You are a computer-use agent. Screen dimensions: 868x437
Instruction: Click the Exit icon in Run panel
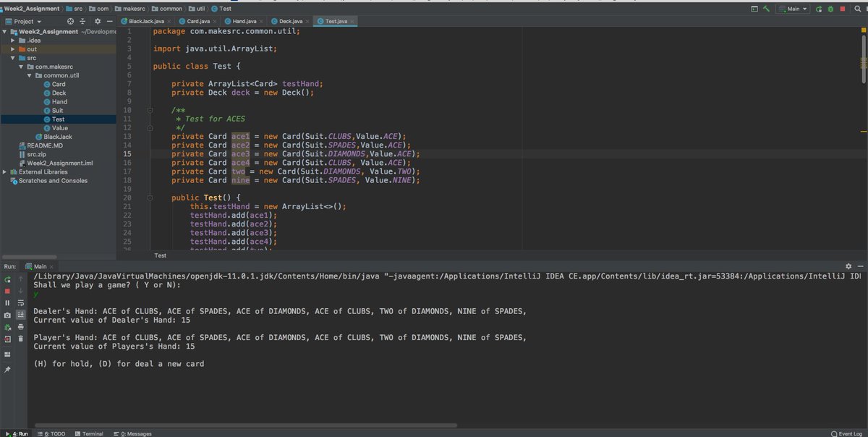point(7,339)
